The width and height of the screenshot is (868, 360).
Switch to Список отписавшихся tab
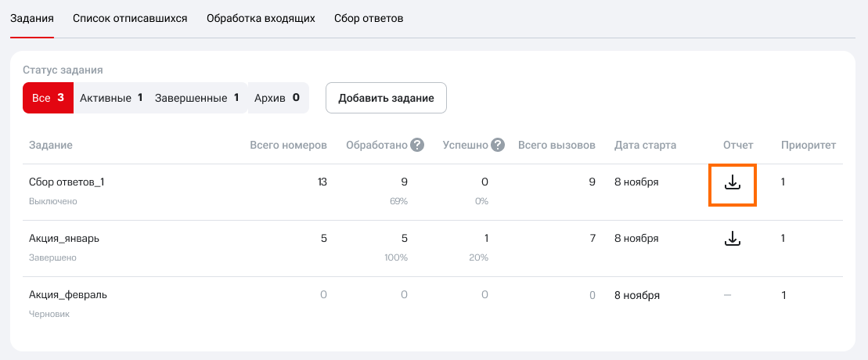[130, 18]
